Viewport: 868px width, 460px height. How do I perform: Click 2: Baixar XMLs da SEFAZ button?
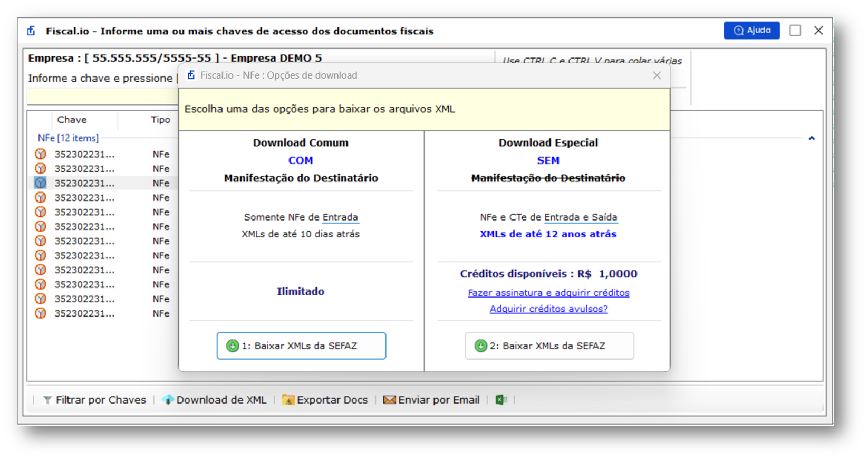[x=549, y=346]
